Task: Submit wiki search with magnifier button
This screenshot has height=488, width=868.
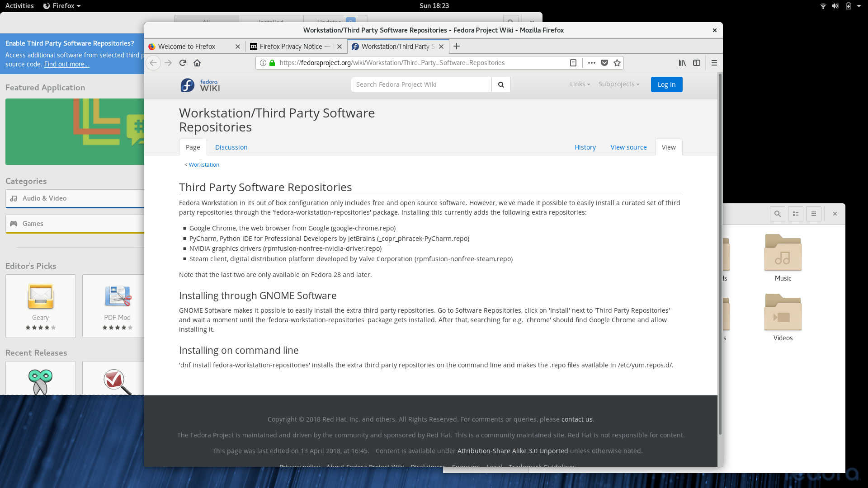Action: (501, 84)
